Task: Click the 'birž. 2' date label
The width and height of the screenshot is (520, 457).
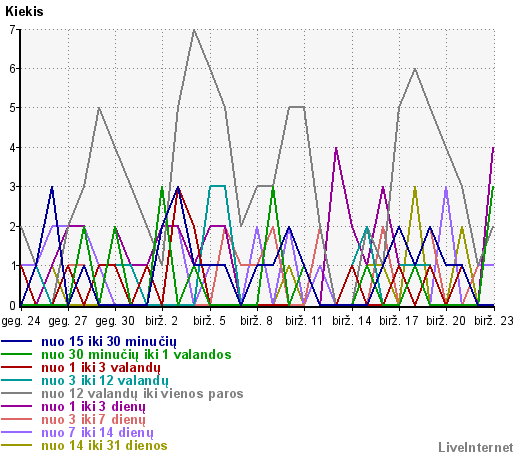Action: 162,321
